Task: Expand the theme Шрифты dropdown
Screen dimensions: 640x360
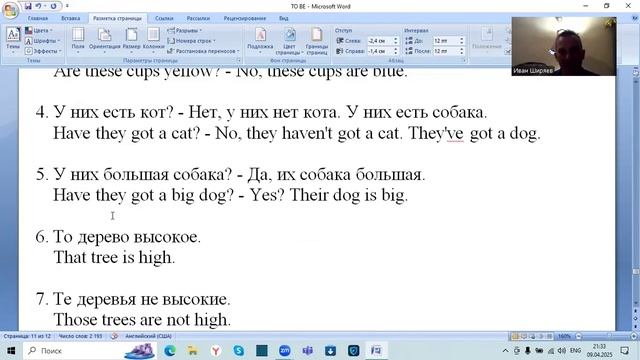Action: click(42, 41)
